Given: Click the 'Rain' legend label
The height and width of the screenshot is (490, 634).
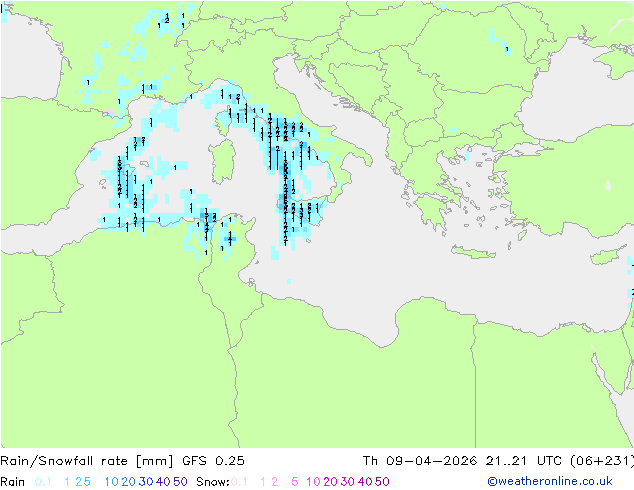Looking at the screenshot, I should [13, 482].
